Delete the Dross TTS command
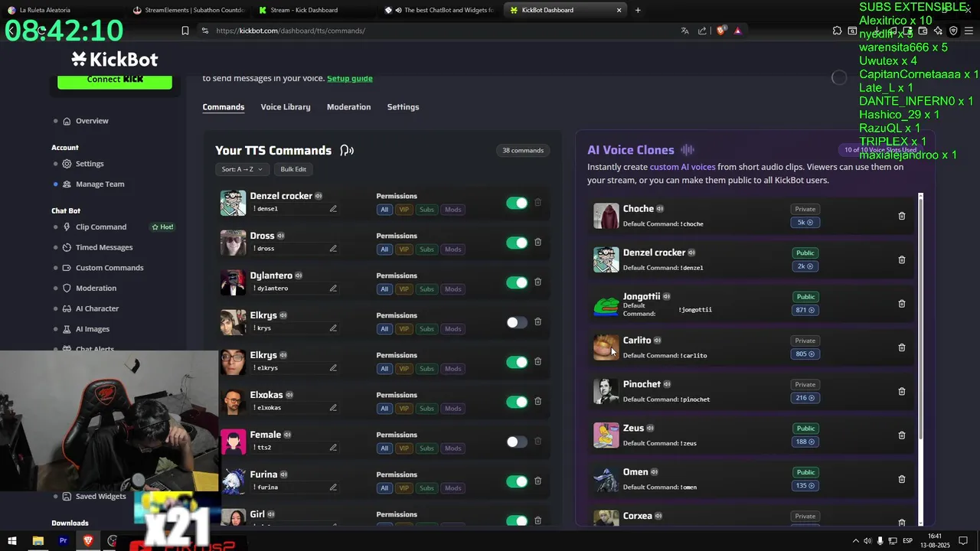The image size is (980, 551). click(x=537, y=242)
